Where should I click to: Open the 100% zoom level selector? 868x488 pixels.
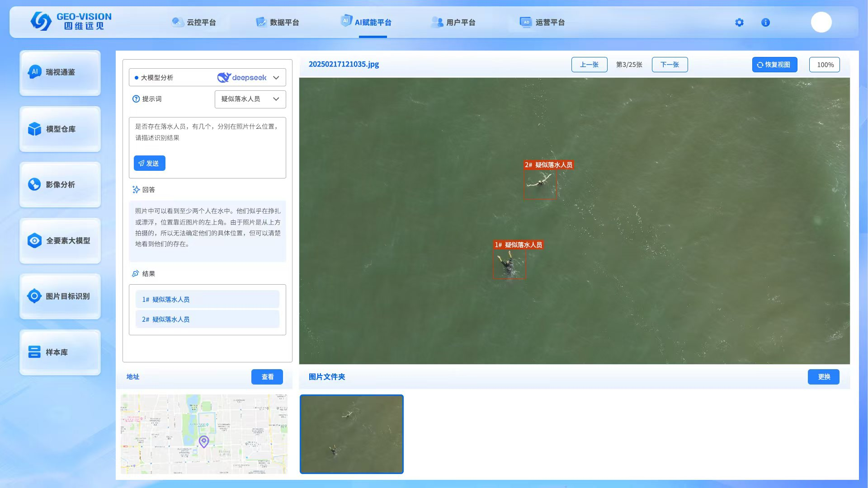[x=825, y=65]
